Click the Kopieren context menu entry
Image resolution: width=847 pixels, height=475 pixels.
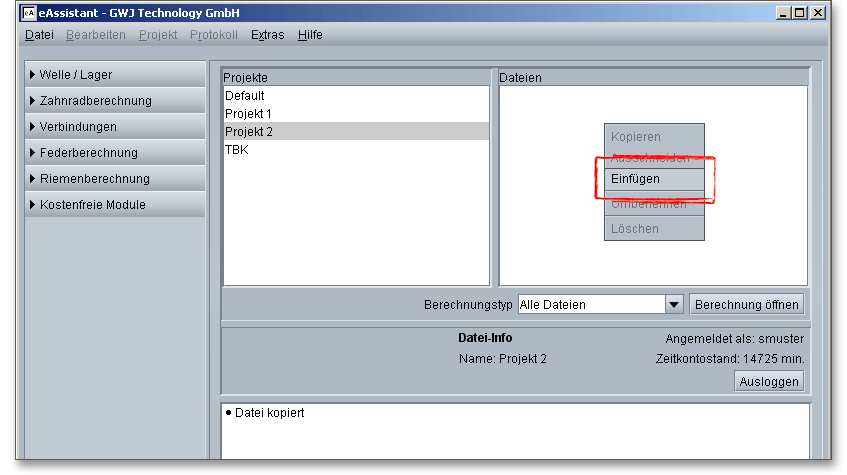point(636,137)
